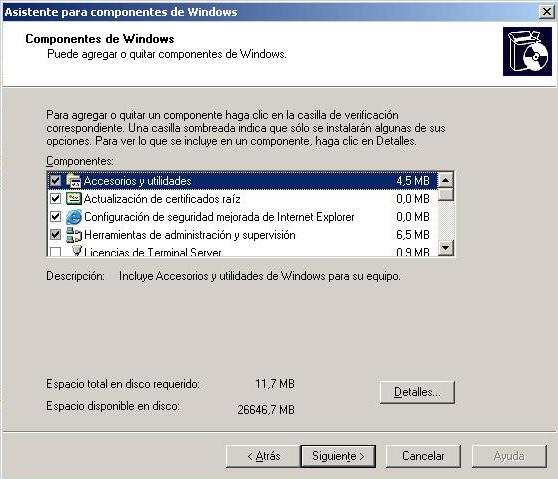The height and width of the screenshot is (479, 558).
Task: Click the Descripción: label
Action: pyautogui.click(x=75, y=276)
